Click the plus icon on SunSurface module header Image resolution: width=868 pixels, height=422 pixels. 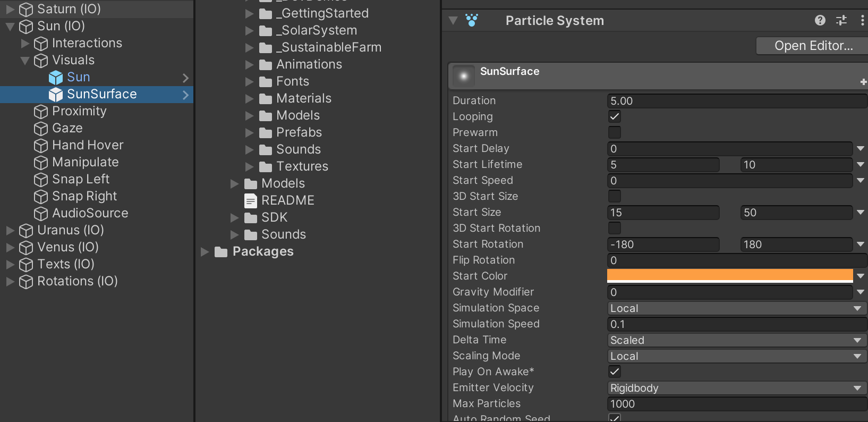(x=863, y=82)
